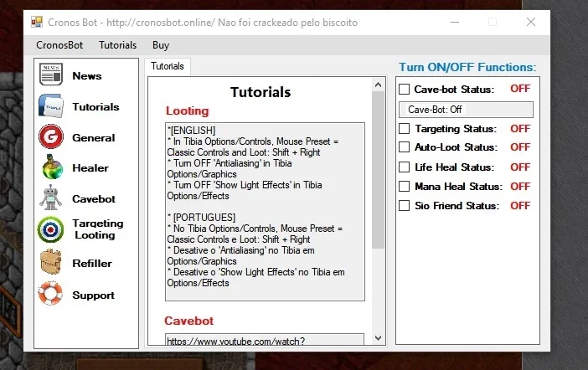Enable the Cave-bot Status checkbox
This screenshot has height=370, width=588.
click(404, 90)
